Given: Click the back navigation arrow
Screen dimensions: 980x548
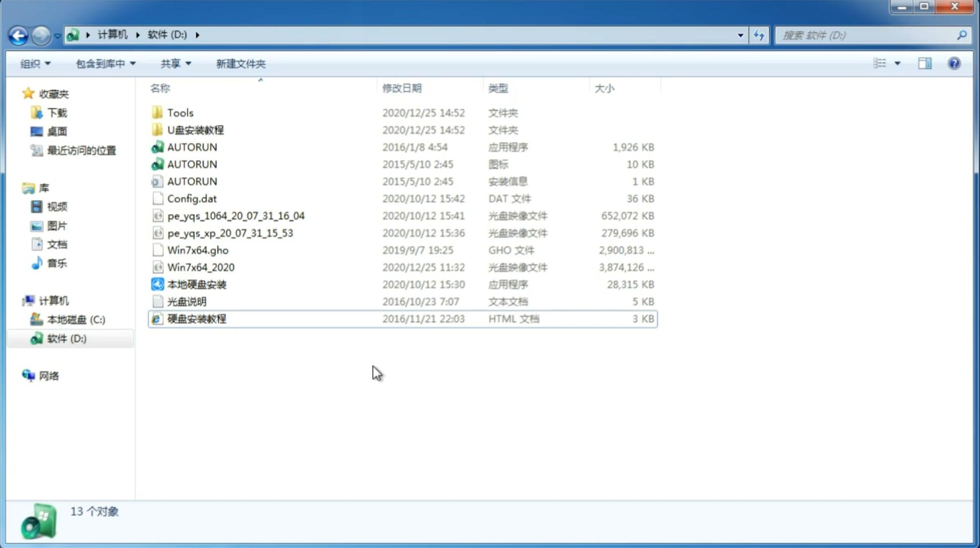Looking at the screenshot, I should coord(18,34).
